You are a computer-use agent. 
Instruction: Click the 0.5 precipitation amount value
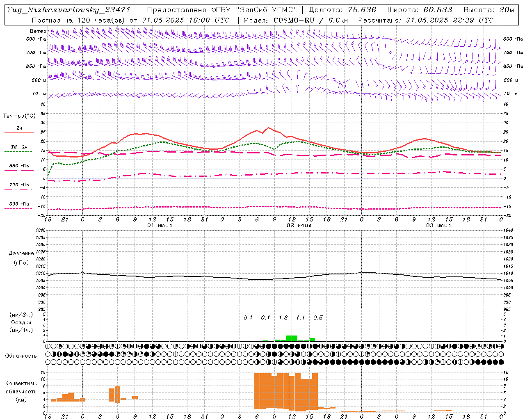tap(318, 318)
